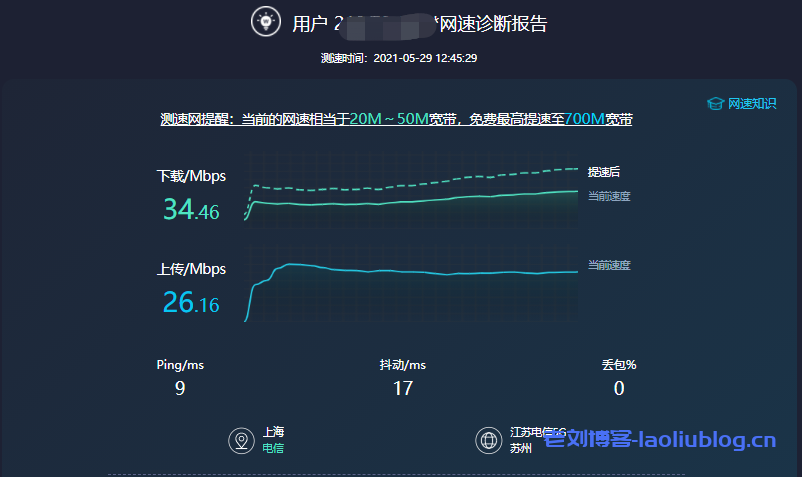The image size is (802, 477).
Task: Click the 700M bandwidth upgrade text
Action: click(584, 119)
